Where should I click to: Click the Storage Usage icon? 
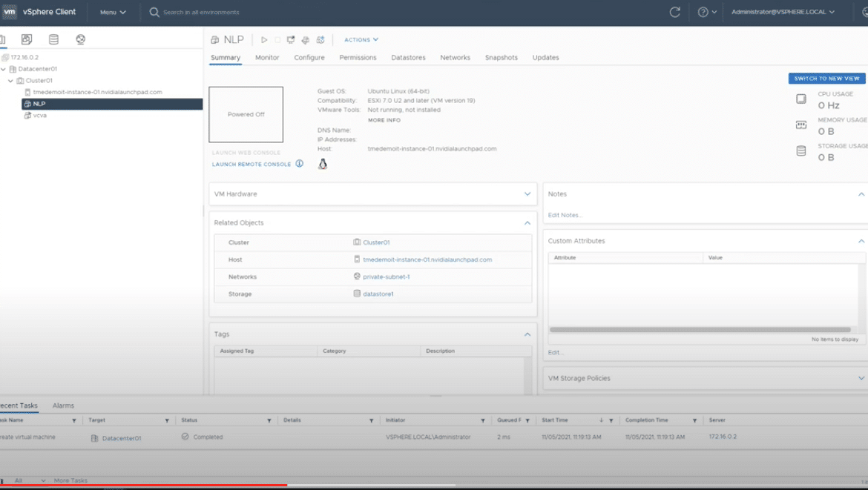coord(801,151)
